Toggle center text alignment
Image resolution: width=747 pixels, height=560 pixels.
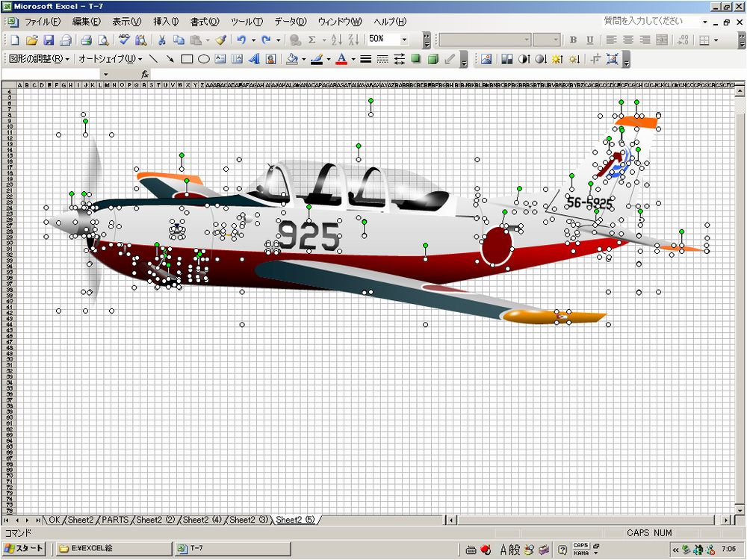point(628,40)
